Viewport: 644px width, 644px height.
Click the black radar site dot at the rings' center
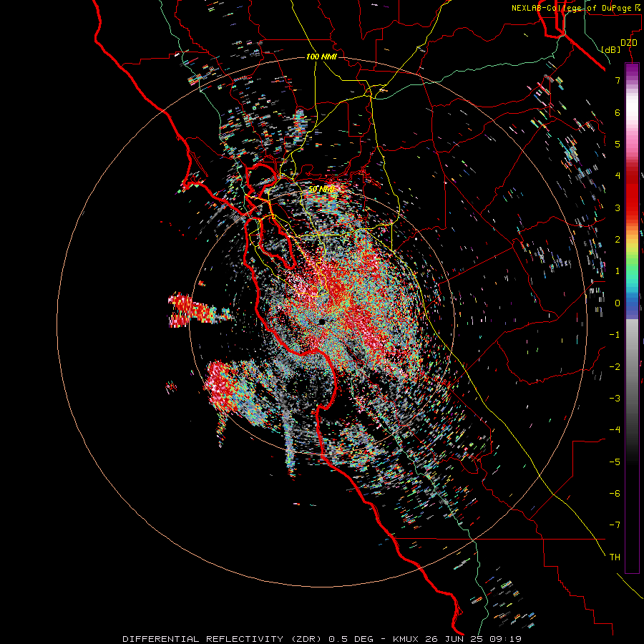[322, 321]
